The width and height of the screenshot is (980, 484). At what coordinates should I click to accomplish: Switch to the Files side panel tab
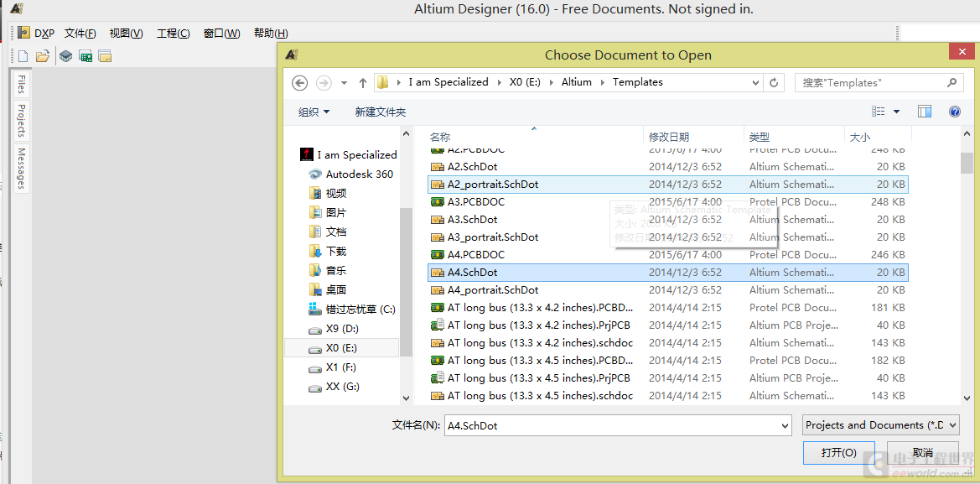21,84
